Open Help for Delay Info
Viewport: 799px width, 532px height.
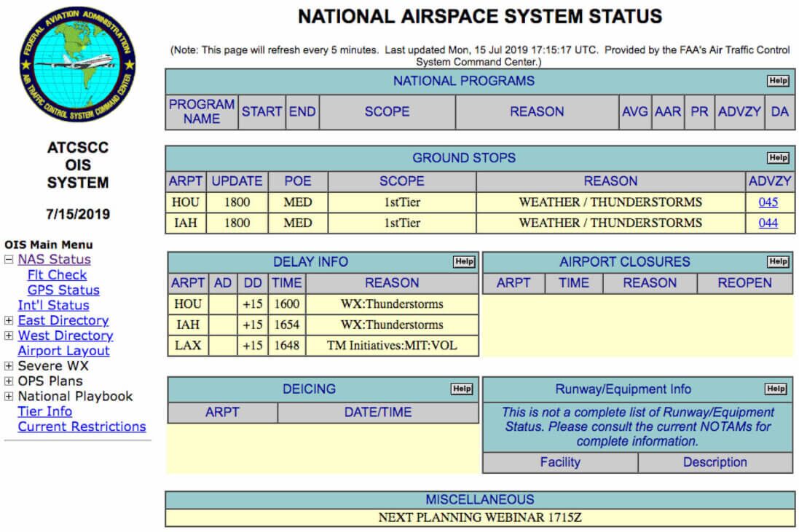tap(464, 262)
